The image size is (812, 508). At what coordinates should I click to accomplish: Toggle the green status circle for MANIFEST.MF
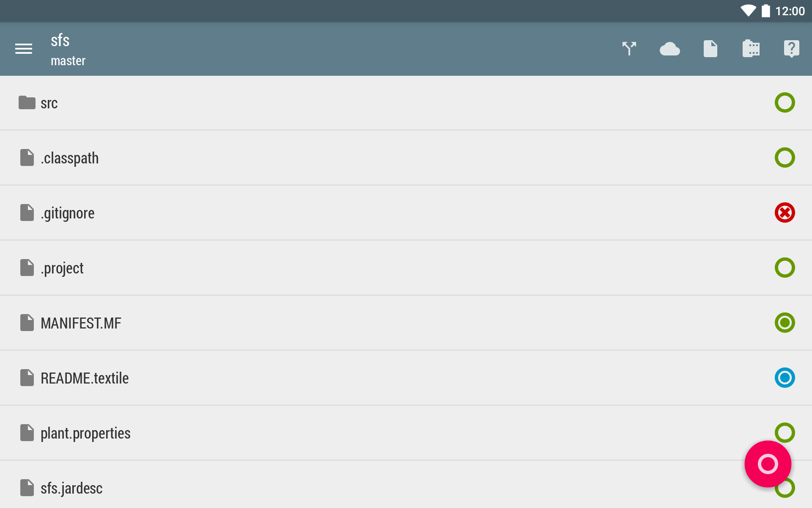(785, 323)
